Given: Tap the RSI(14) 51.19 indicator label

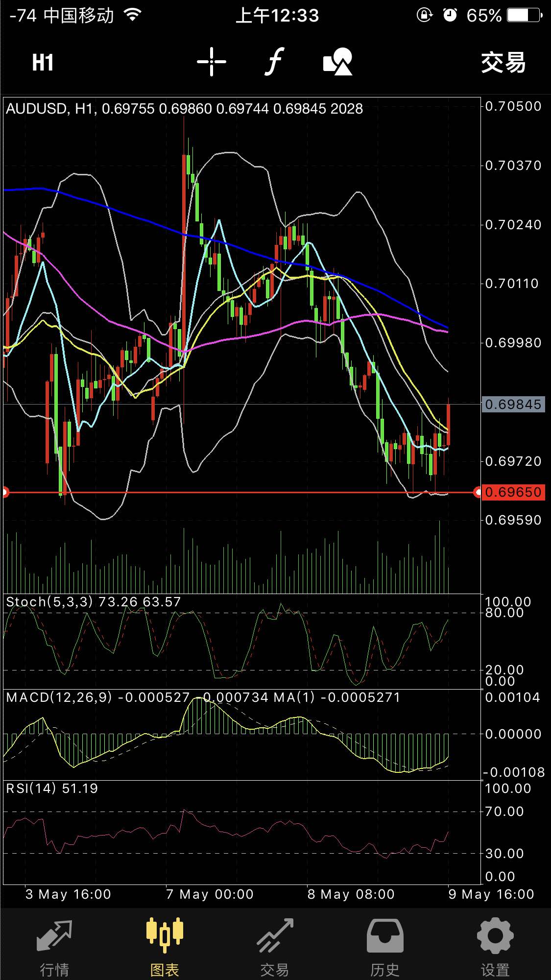Looking at the screenshot, I should click(x=52, y=789).
